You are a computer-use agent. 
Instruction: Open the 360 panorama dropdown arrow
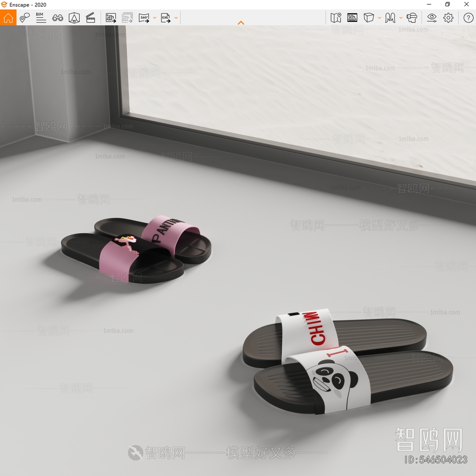pos(155,18)
